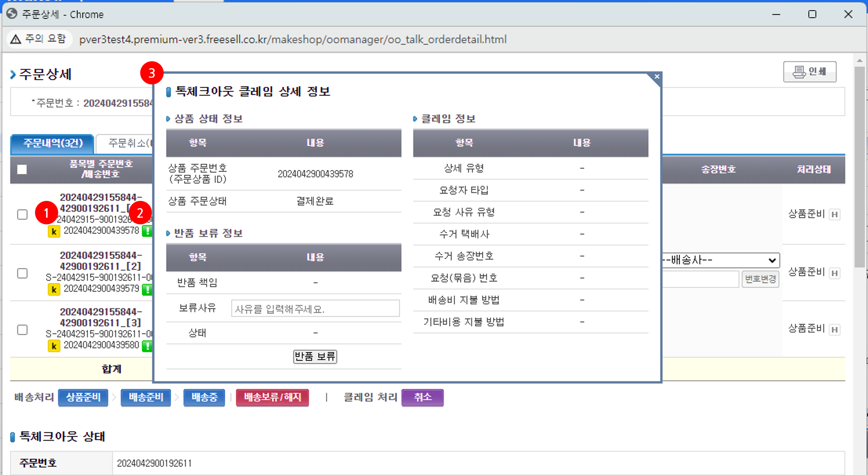
Task: Check the first order item checkbox
Action: click(22, 214)
